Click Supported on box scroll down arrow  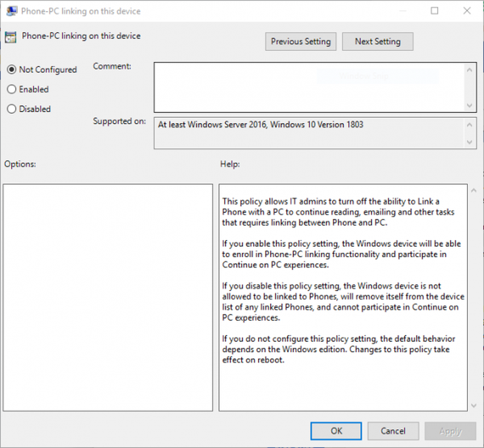coord(469,142)
